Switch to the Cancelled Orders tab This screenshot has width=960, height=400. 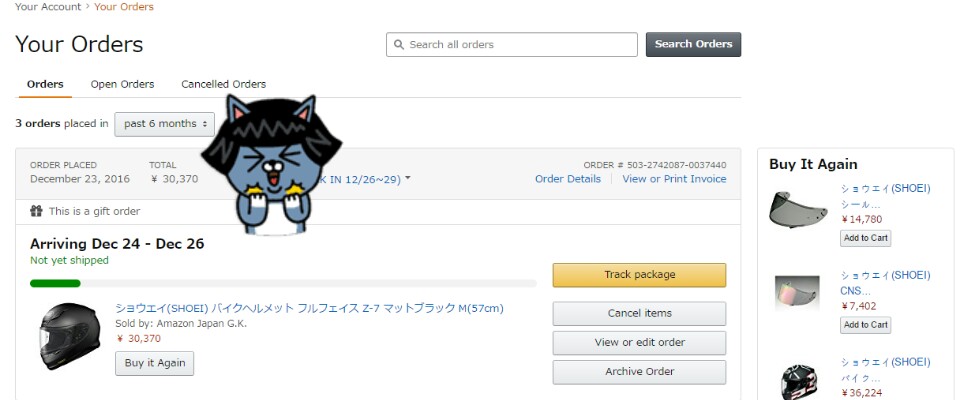(x=223, y=84)
